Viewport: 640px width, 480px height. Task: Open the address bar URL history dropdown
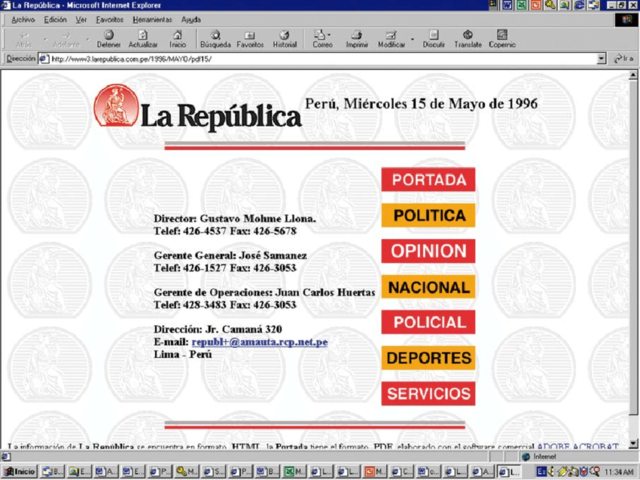coord(601,59)
